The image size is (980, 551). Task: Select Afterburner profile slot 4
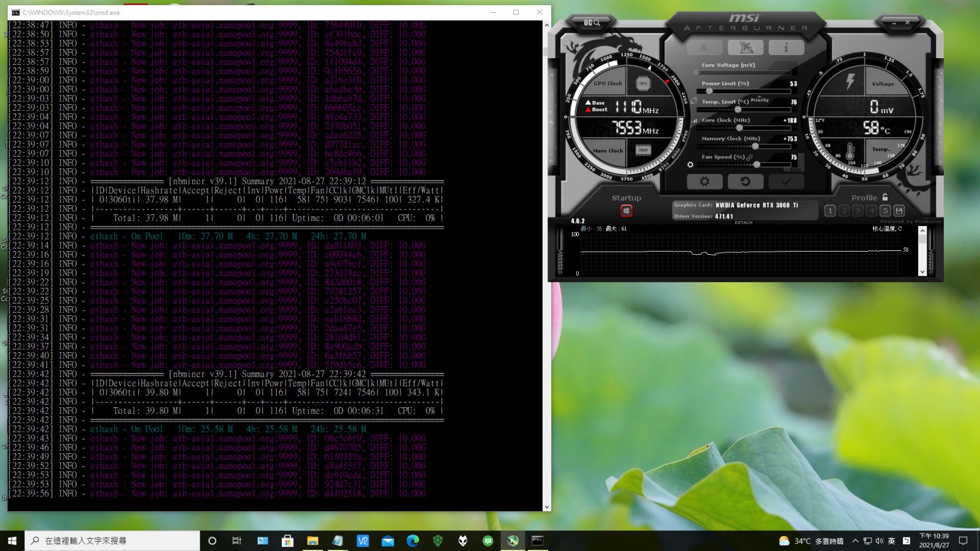(872, 211)
